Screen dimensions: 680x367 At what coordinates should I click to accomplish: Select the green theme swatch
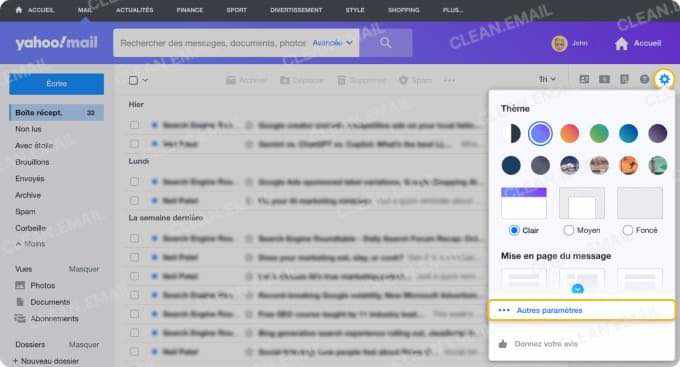coord(599,133)
